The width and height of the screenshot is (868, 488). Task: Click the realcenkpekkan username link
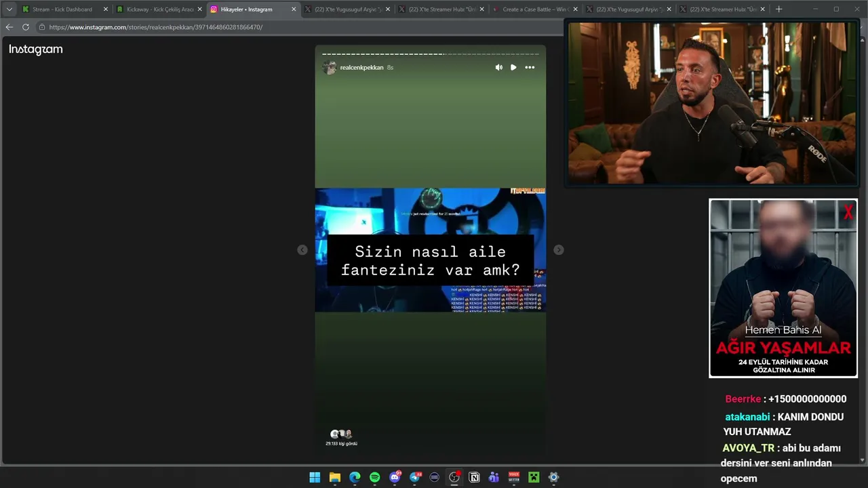coord(361,68)
